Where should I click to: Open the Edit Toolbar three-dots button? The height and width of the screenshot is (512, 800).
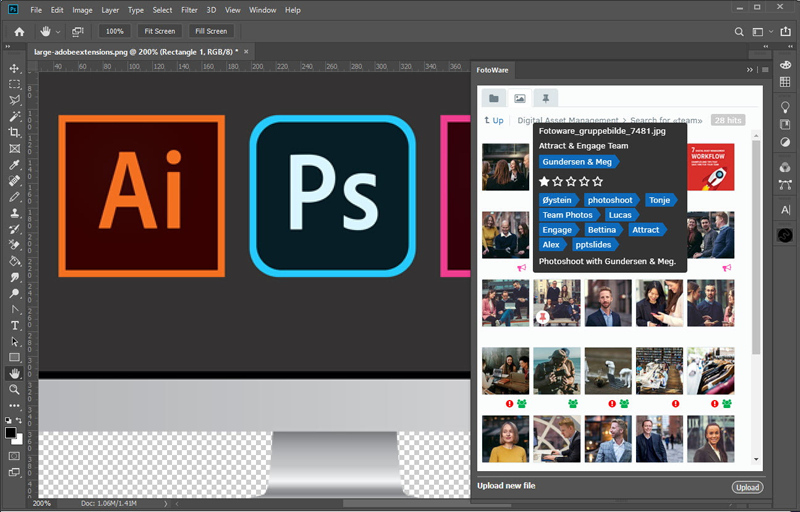pyautogui.click(x=14, y=406)
